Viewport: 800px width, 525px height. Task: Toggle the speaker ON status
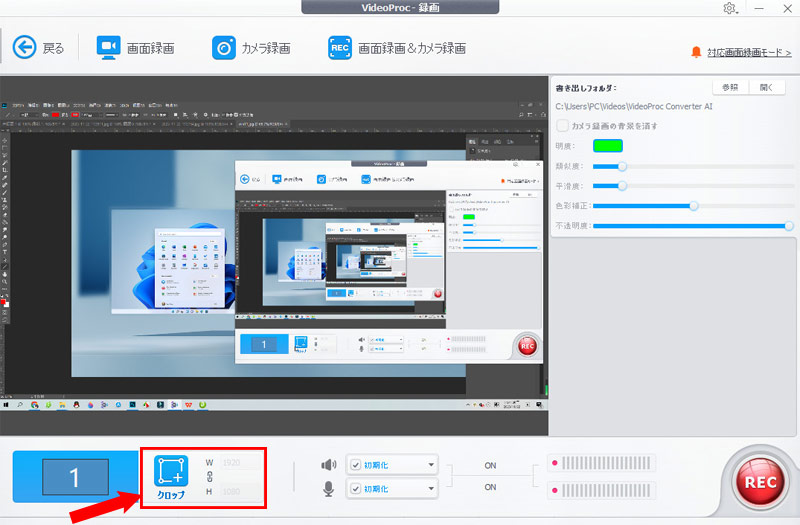click(x=490, y=465)
